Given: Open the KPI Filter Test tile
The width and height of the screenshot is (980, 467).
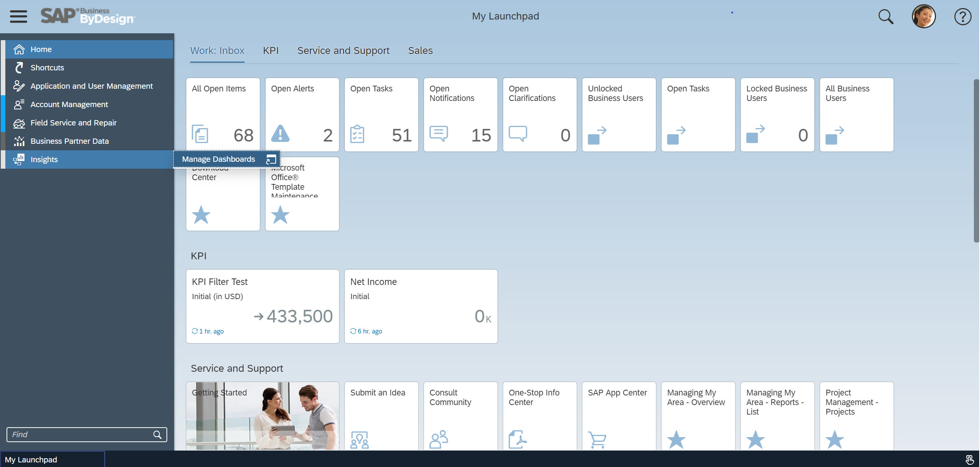Looking at the screenshot, I should [x=263, y=306].
